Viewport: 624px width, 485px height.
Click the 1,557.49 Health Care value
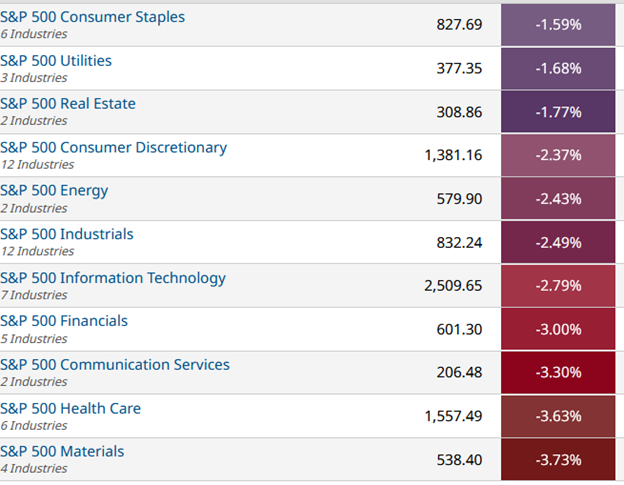(453, 416)
